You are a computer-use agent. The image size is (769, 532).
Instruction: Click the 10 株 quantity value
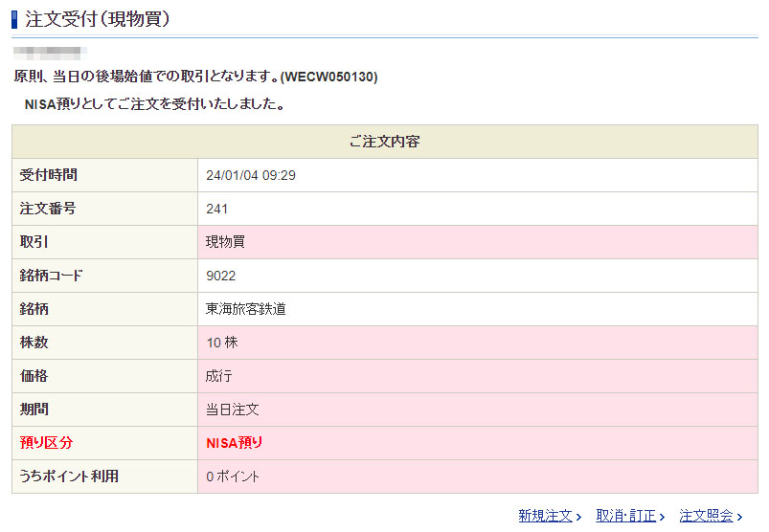pyautogui.click(x=222, y=343)
